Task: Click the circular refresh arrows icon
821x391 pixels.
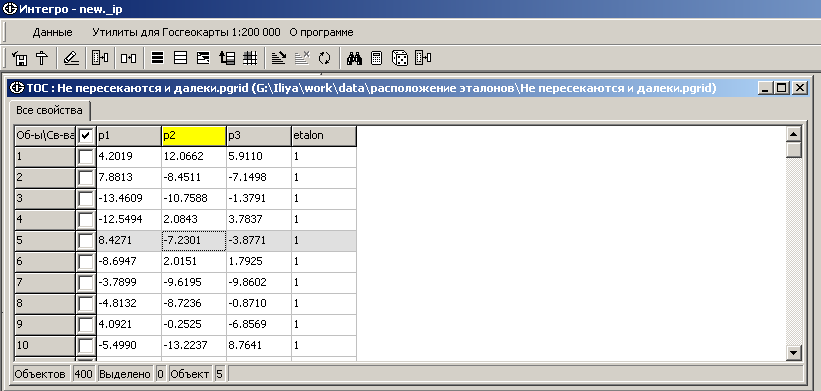Action: [325, 58]
